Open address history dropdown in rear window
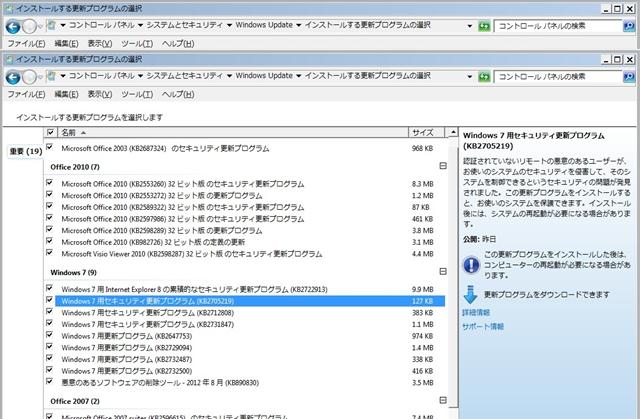The height and width of the screenshot is (419, 640). pyautogui.click(x=470, y=26)
